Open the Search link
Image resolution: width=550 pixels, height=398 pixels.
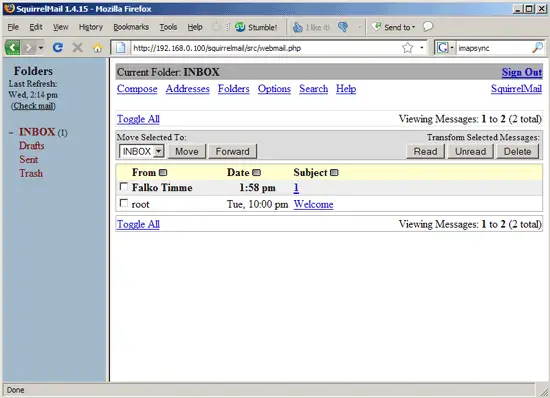pos(314,89)
